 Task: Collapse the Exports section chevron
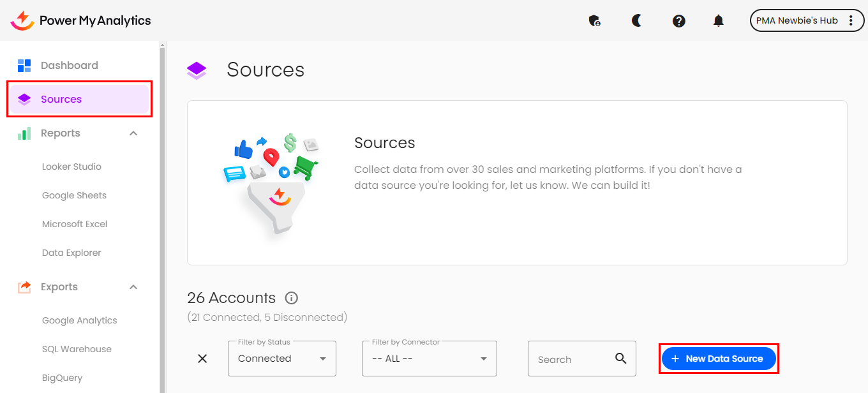point(133,287)
